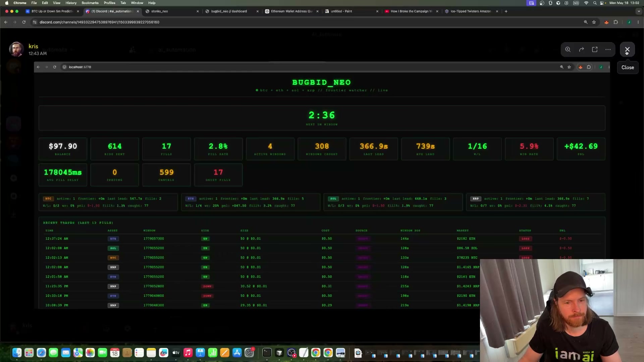Open the Bookmarks menu
644x362 pixels.
coord(90,3)
